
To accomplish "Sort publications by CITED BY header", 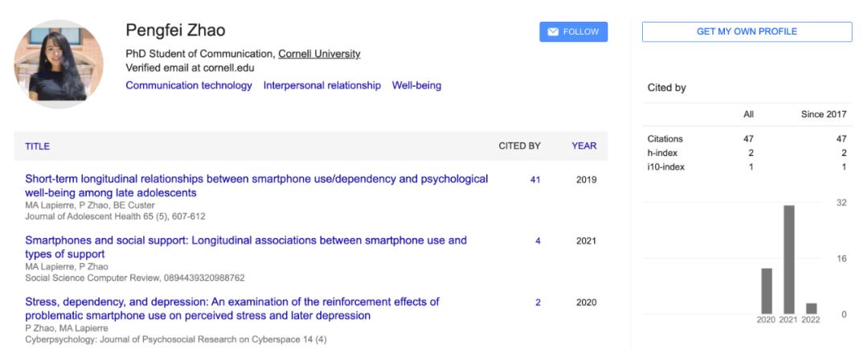I will pyautogui.click(x=519, y=146).
